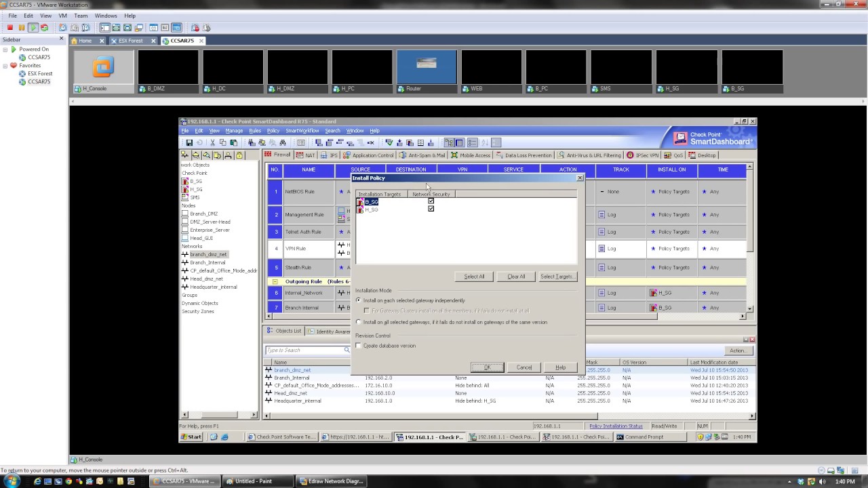This screenshot has width=868, height=488.
Task: Click the users objects icon in the left pane
Action: coord(229,155)
